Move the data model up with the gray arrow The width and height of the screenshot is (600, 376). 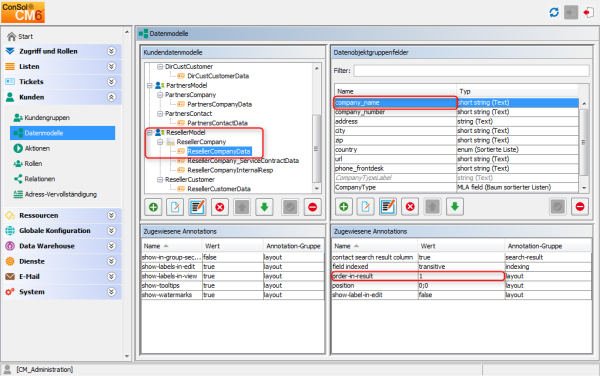click(242, 207)
